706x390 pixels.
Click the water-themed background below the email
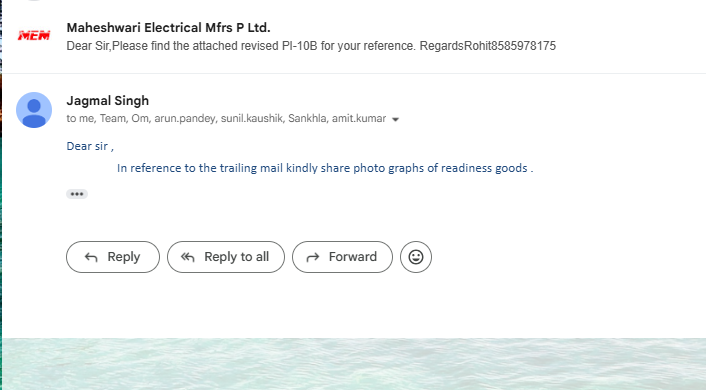[x=354, y=364]
